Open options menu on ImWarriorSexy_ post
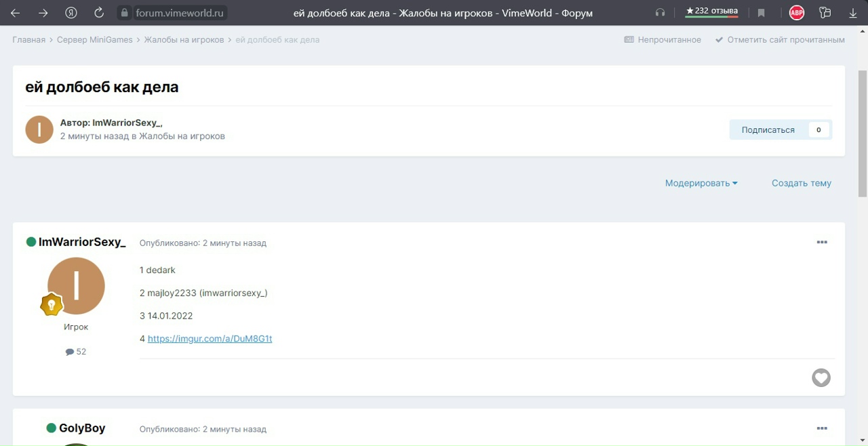The image size is (868, 446). point(822,243)
